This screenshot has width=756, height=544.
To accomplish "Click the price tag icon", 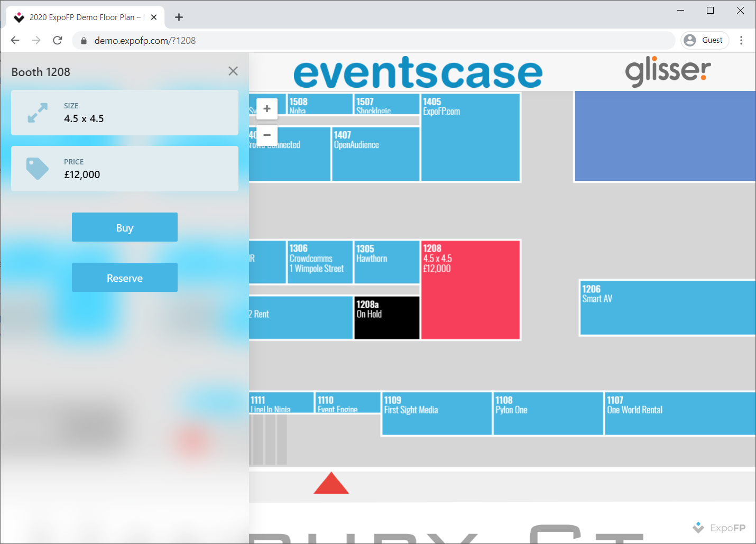I will pos(38,169).
